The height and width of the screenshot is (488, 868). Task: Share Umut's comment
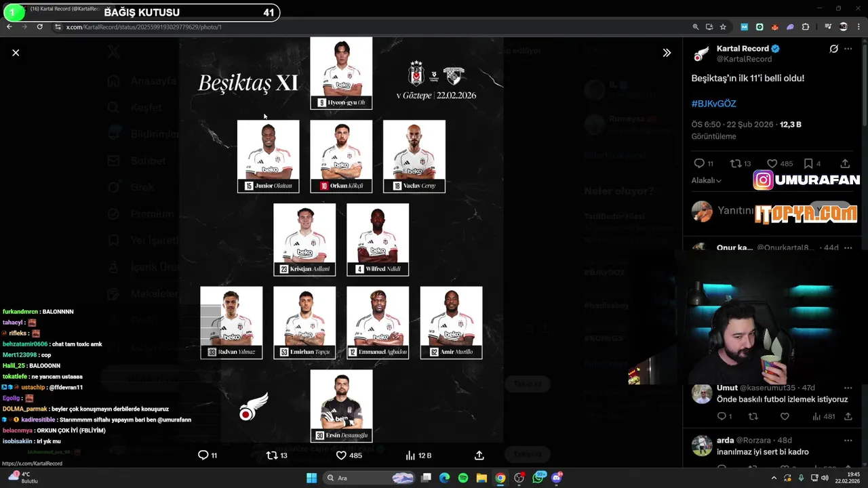pyautogui.click(x=848, y=416)
